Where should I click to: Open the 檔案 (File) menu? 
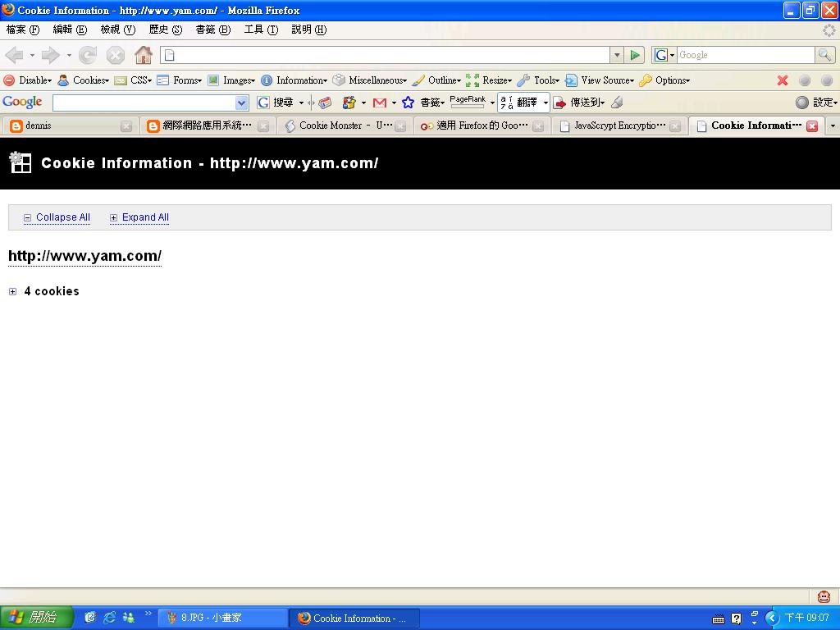coord(22,30)
